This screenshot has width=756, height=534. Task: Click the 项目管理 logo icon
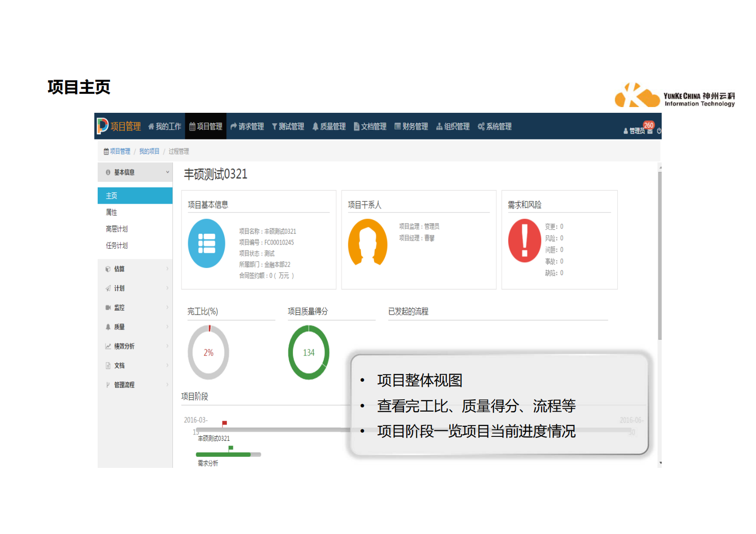click(x=103, y=126)
